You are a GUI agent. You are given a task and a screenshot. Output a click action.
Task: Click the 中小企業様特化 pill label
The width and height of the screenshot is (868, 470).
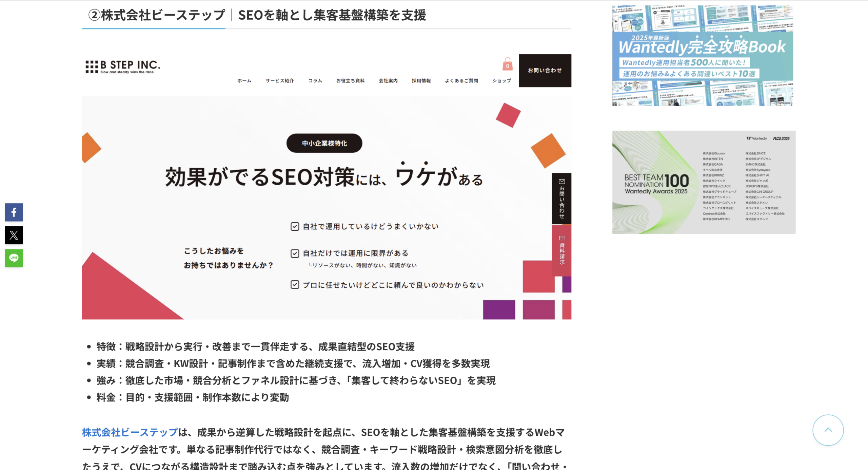(x=324, y=143)
